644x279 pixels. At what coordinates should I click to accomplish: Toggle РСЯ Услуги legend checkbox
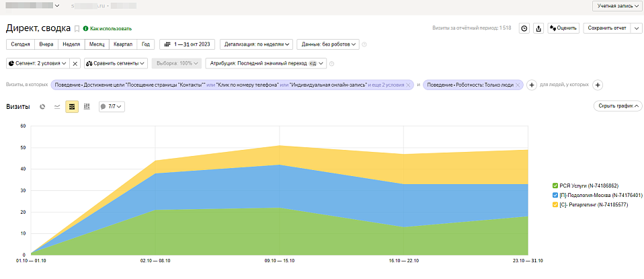[x=555, y=186]
